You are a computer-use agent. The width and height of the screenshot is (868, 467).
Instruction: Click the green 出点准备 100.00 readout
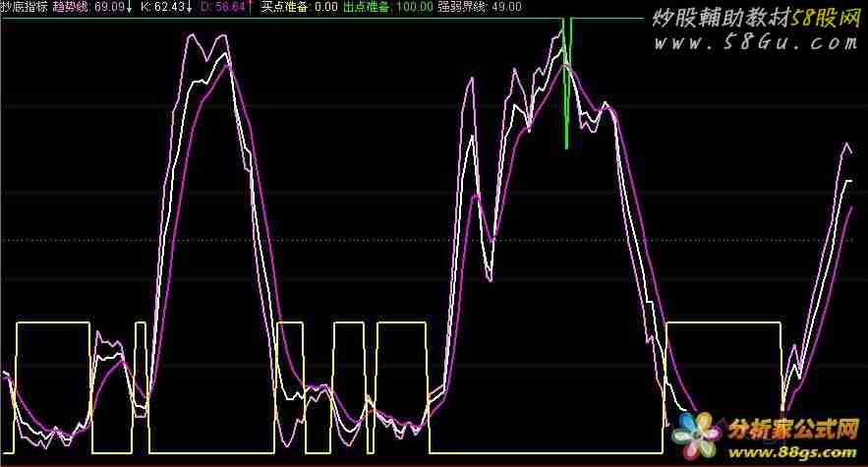388,7
